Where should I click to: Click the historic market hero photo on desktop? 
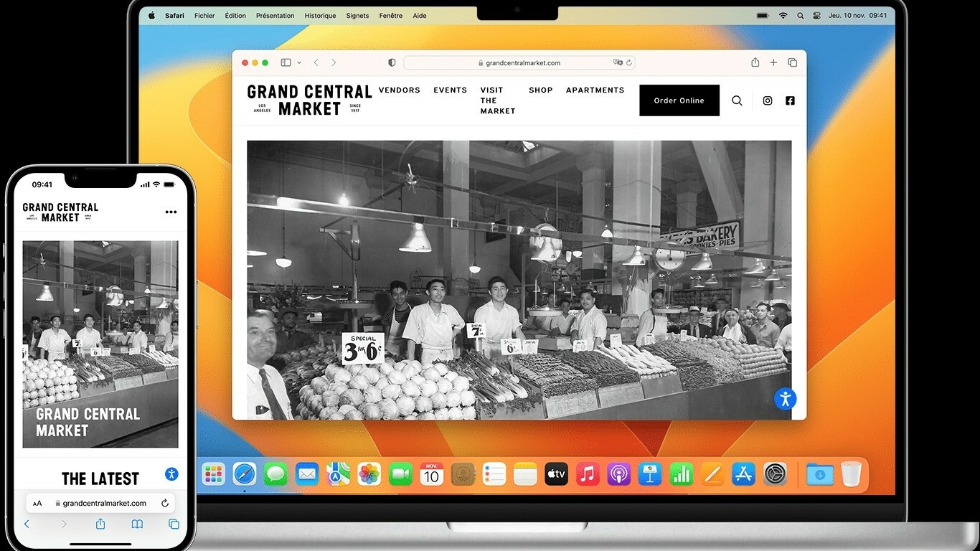coord(519,280)
